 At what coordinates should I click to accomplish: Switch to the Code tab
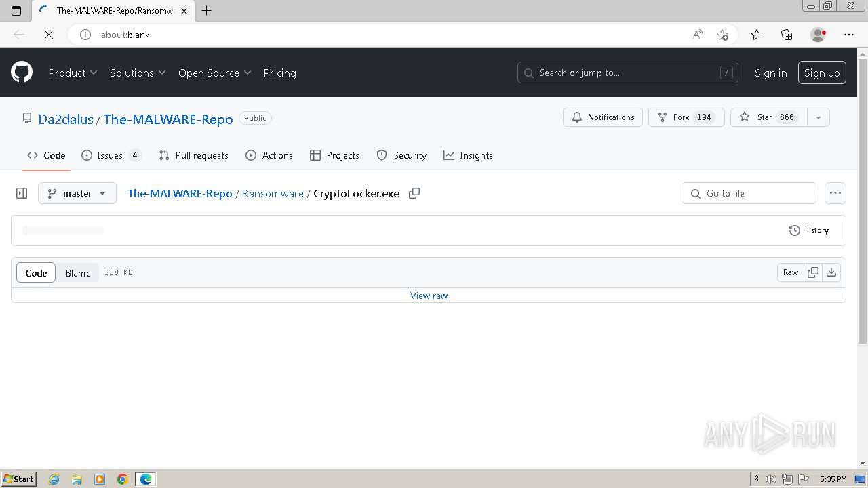coord(46,155)
